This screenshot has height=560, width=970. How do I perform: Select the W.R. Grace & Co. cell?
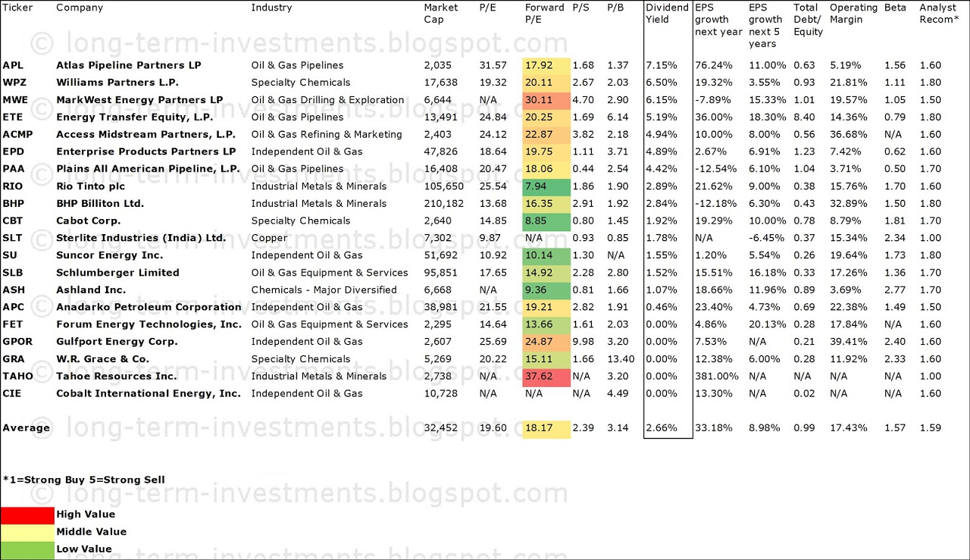click(102, 359)
